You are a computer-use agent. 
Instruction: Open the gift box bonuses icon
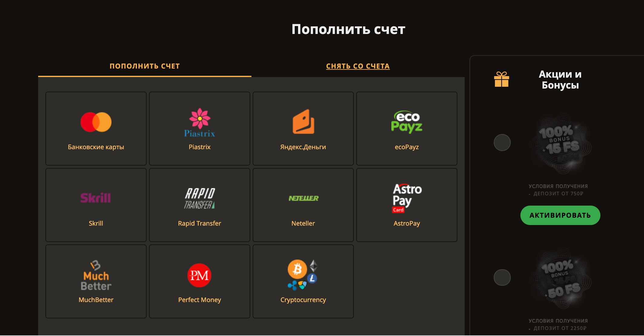[502, 79]
